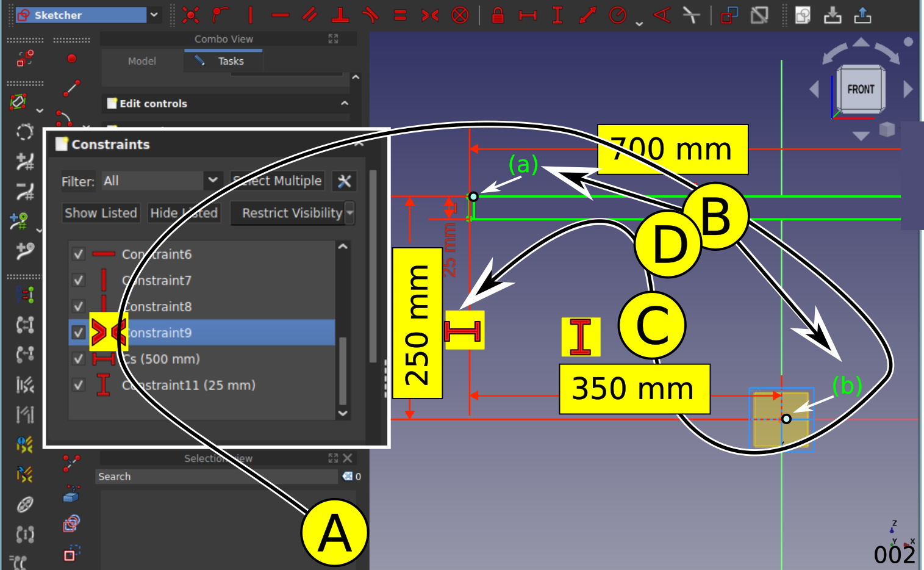Viewport: 924px width, 570px height.
Task: Select the symmetric constraint tool
Action: [430, 15]
